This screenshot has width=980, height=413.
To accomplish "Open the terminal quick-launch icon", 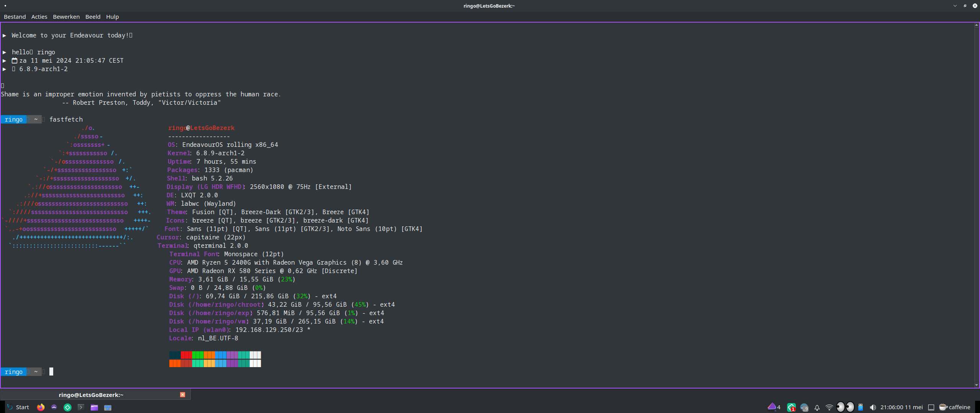I will [81, 407].
